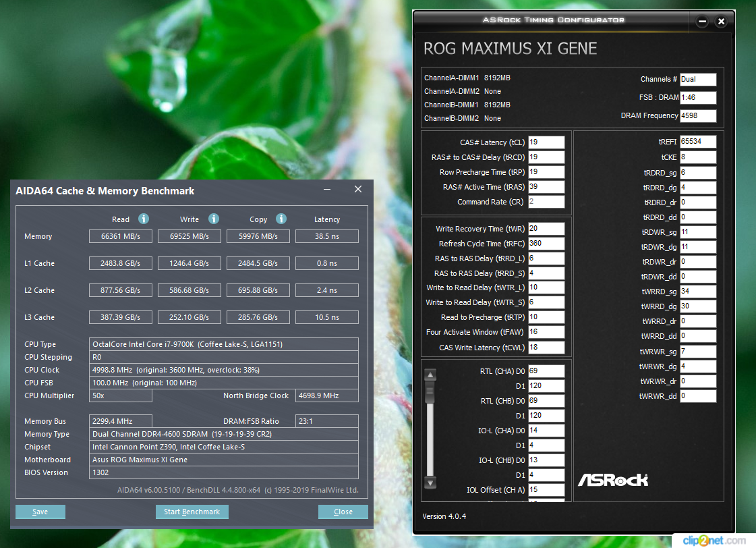
Task: Select the IOL Offset (CH A) field
Action: (546, 490)
